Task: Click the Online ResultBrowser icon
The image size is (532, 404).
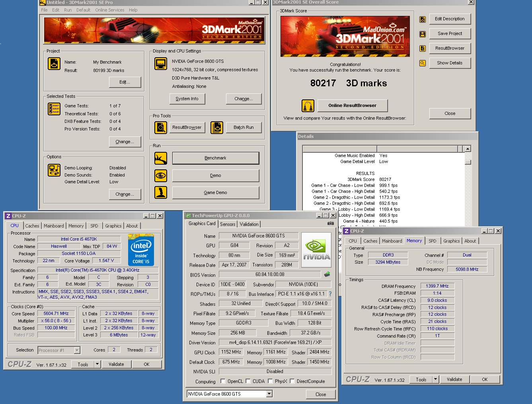Action: (x=308, y=106)
